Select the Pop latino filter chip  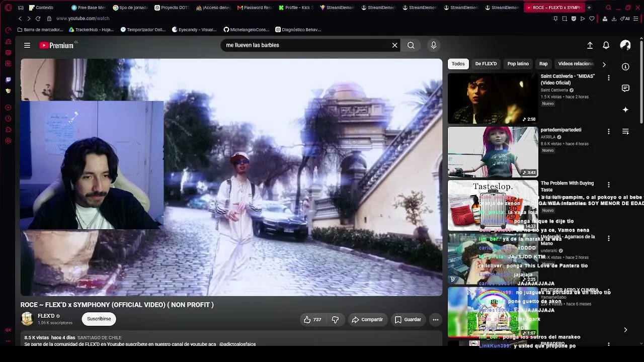pos(518,64)
